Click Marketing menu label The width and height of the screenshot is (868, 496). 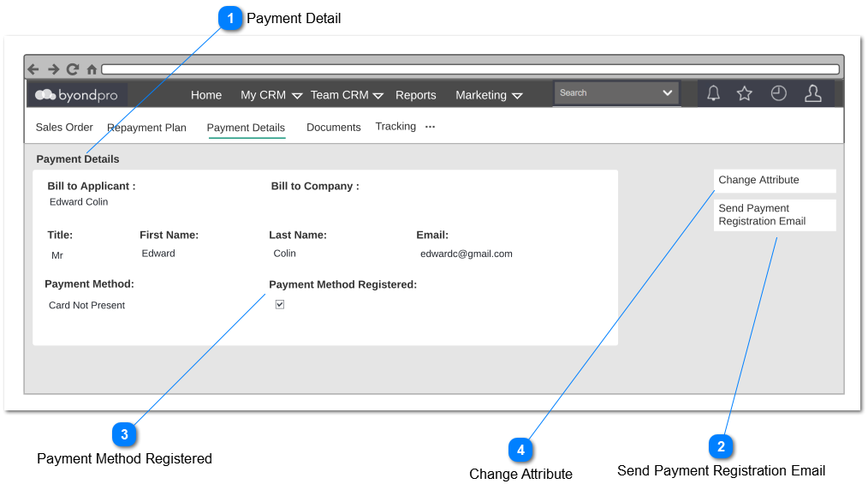[481, 95]
